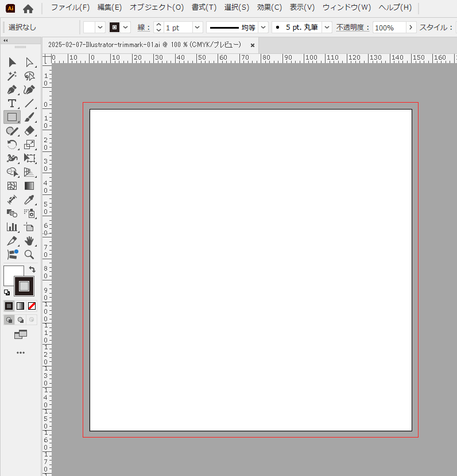Select the Line Segment tool

(x=29, y=104)
